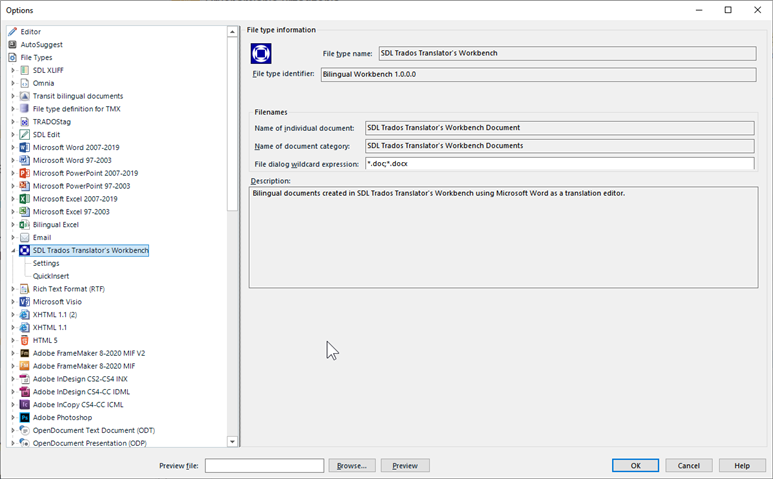
Task: Expand the XHTML 1.1 (2) node
Action: pos(13,314)
